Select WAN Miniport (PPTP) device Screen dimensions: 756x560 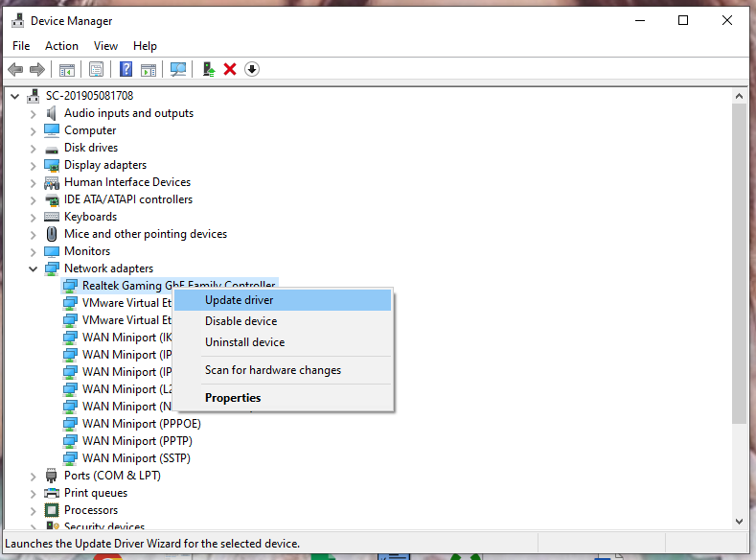click(x=137, y=441)
